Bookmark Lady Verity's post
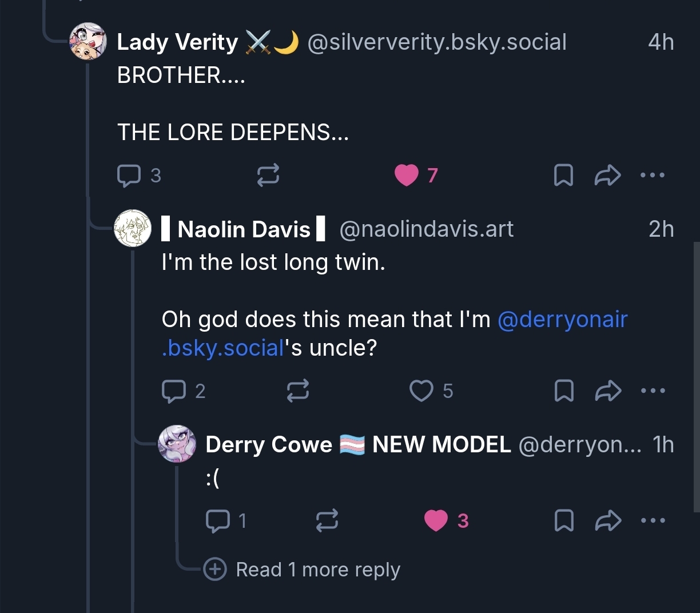This screenshot has height=613, width=700. pyautogui.click(x=563, y=175)
